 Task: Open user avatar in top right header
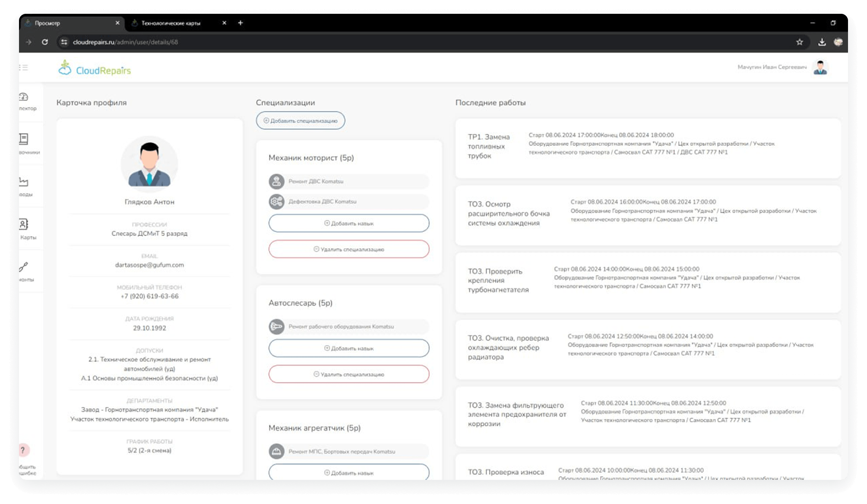[x=820, y=67]
